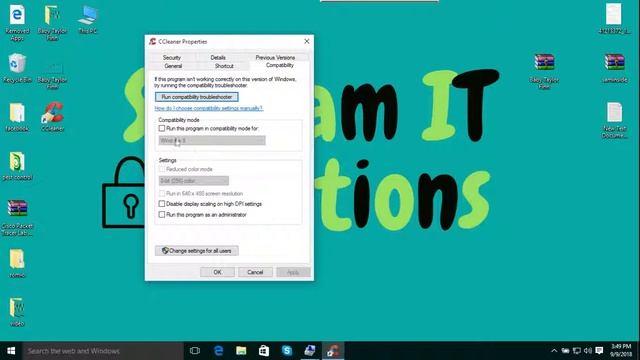Select the pest control folder icon
640x360 pixels.
click(x=17, y=166)
